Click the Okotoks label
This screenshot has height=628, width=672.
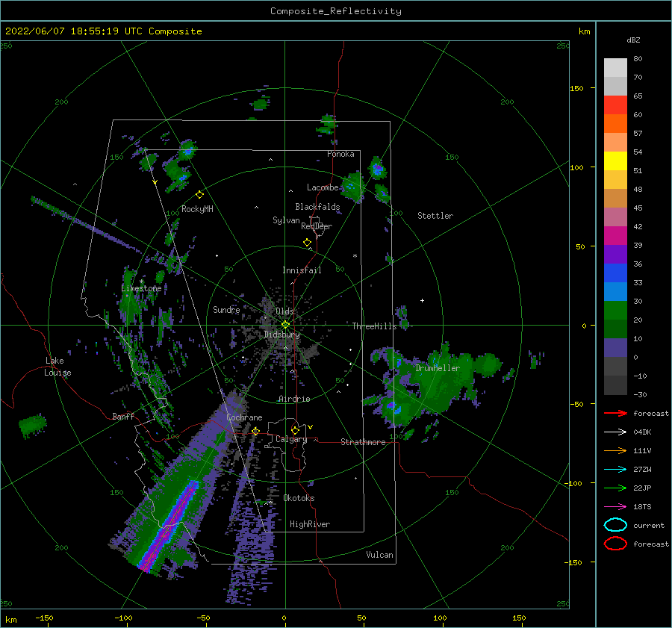point(299,498)
